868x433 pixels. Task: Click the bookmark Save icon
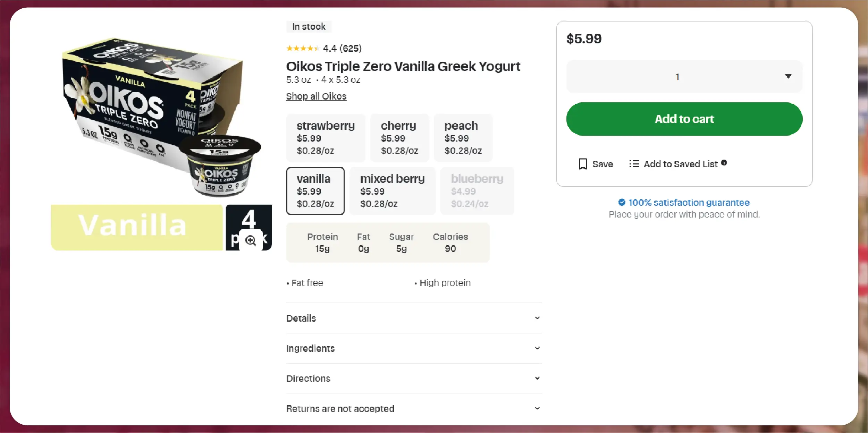click(583, 164)
